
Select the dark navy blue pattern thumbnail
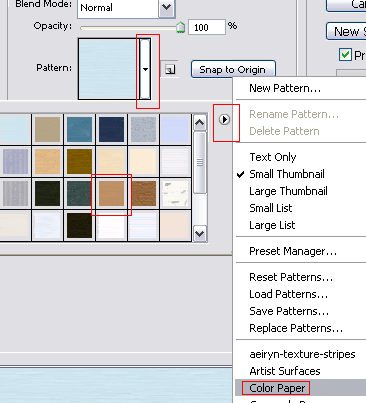pos(111,129)
